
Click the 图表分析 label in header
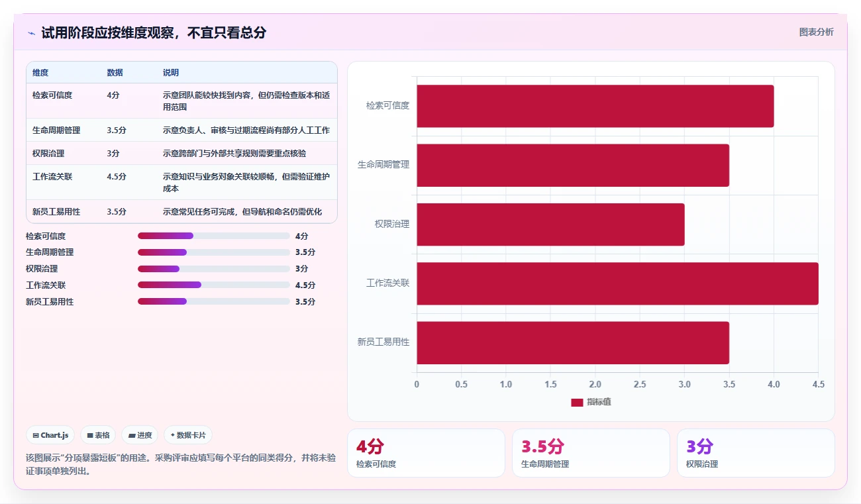816,32
